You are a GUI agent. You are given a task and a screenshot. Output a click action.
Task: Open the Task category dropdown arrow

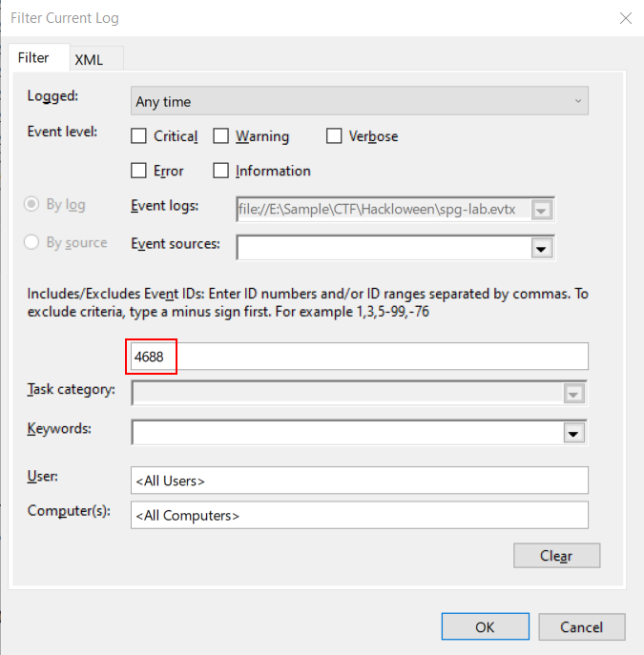(573, 394)
